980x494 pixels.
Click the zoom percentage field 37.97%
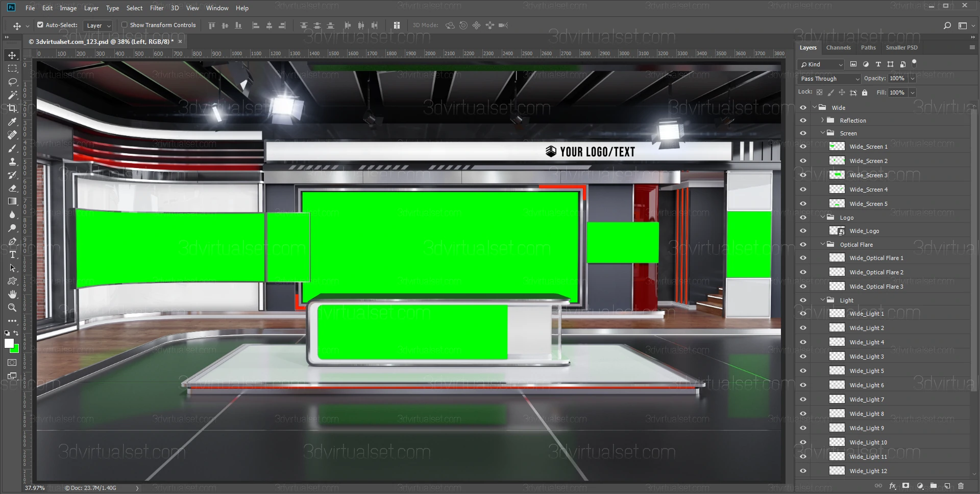(35, 488)
